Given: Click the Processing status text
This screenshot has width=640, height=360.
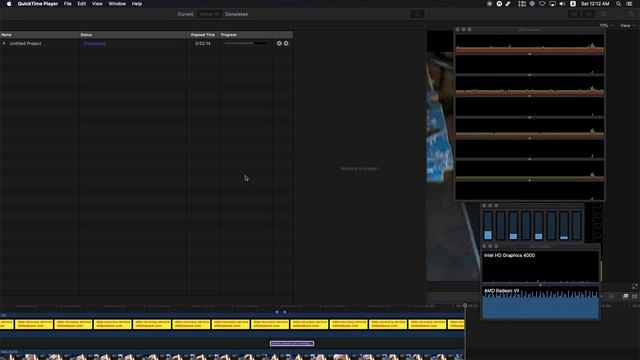Looking at the screenshot, I should click(x=95, y=43).
